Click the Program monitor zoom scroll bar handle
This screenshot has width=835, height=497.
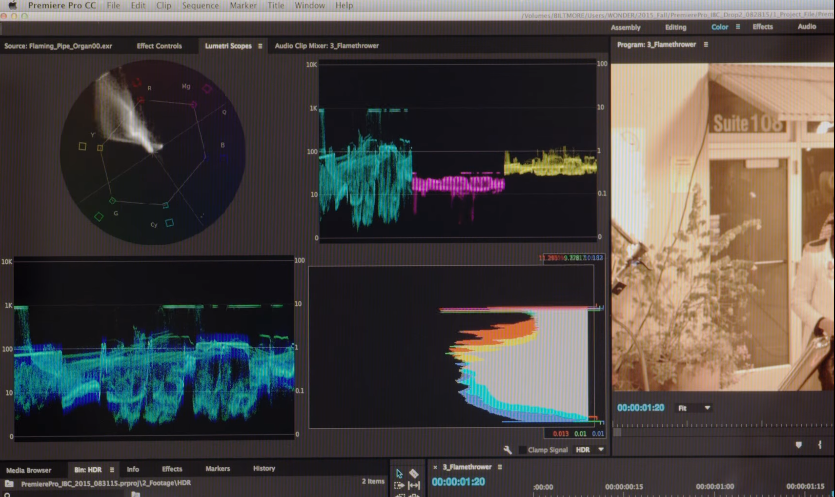pos(617,432)
